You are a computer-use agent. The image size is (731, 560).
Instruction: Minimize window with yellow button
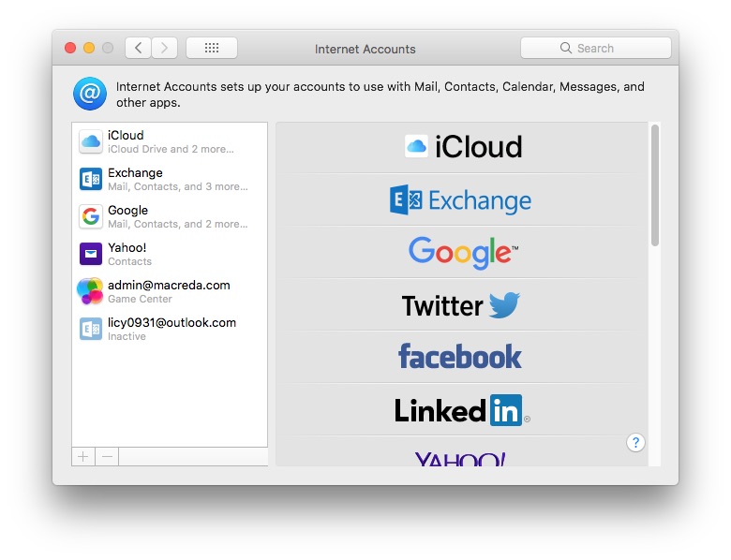click(89, 48)
